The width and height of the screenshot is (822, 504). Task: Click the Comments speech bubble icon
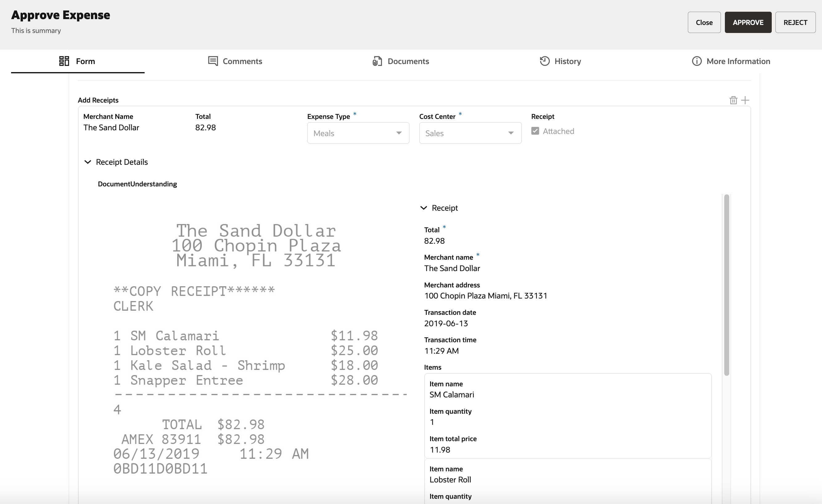[213, 61]
